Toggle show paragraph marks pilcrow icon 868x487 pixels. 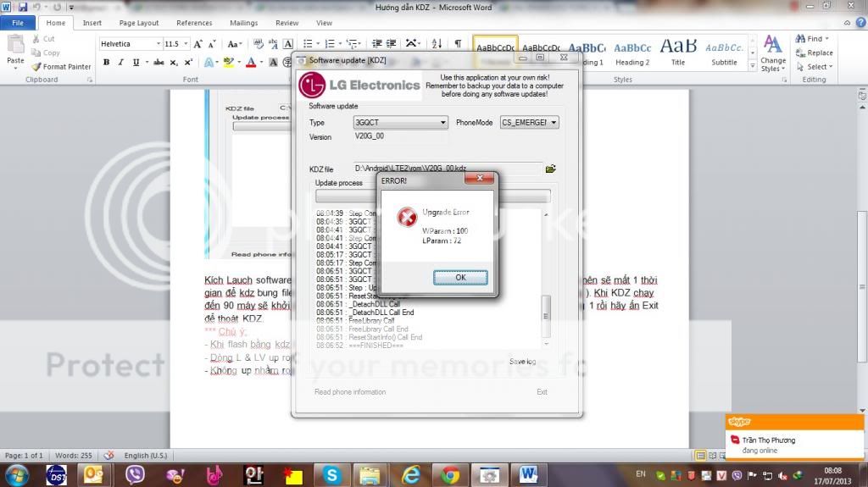[458, 43]
